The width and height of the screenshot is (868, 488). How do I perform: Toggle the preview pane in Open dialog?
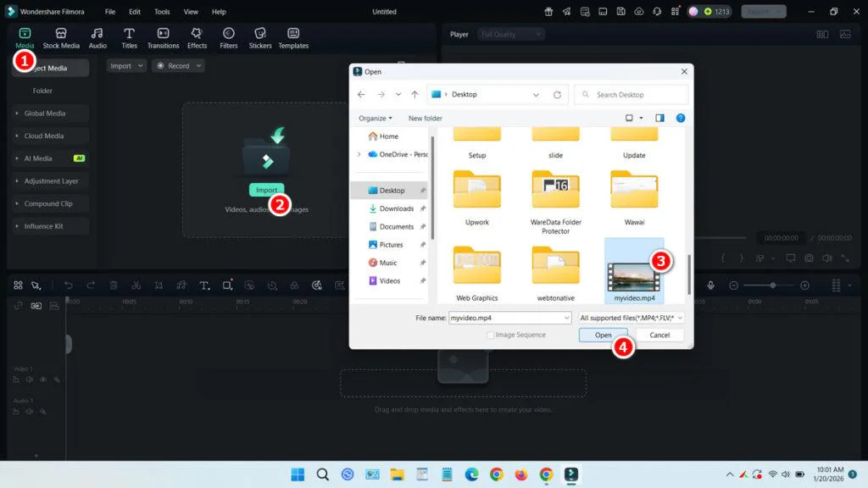pos(659,119)
